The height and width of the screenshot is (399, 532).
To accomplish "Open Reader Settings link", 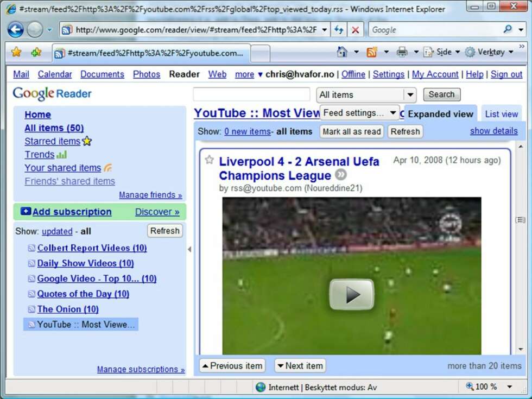I will (x=389, y=74).
